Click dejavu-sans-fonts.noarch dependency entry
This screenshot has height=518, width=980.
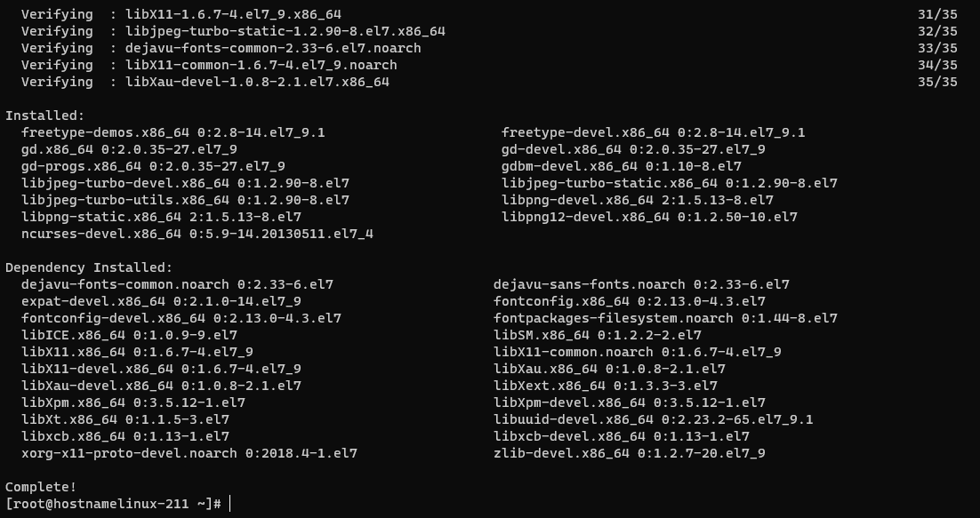pos(641,284)
